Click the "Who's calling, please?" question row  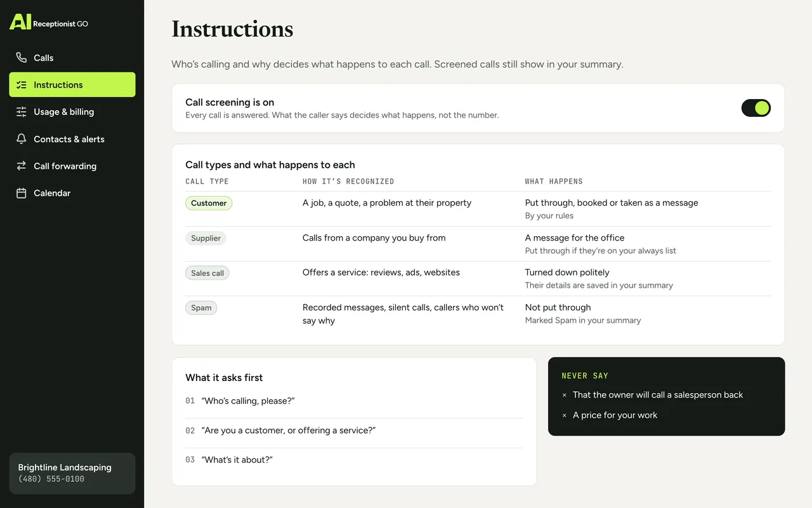point(354,401)
